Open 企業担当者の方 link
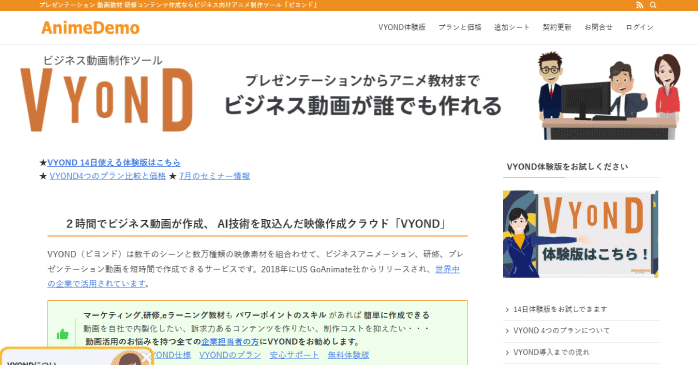698x365 pixels. [230, 342]
